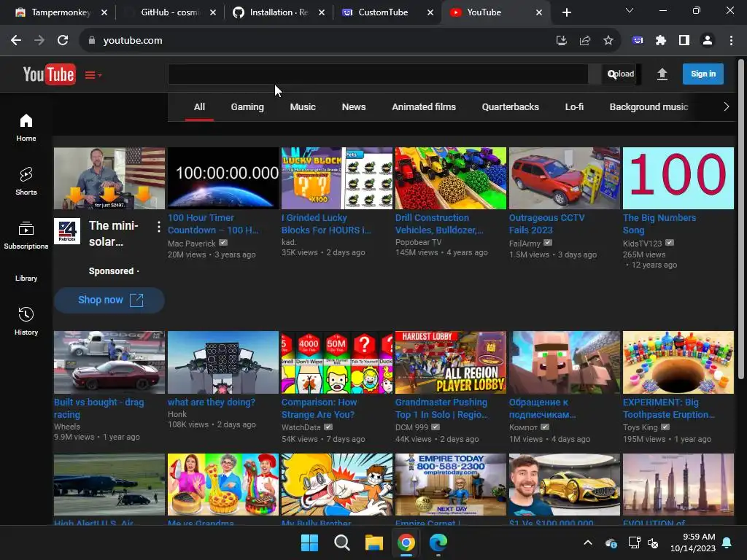Toggle the browser side panel

coord(684,41)
